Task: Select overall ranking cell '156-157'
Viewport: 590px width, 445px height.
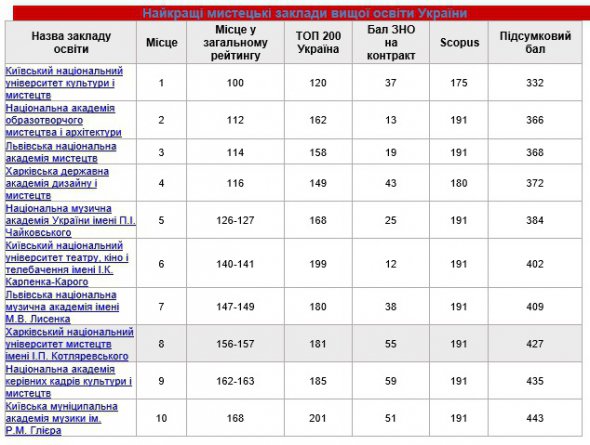Action: [x=235, y=344]
